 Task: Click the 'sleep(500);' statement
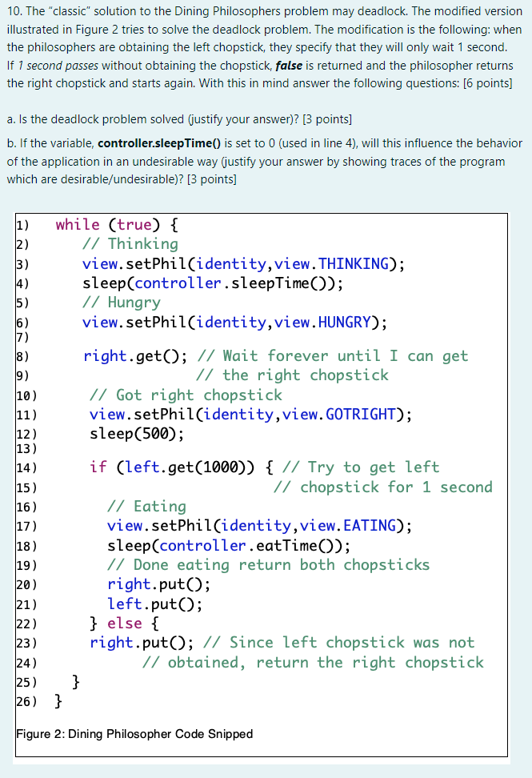(137, 434)
